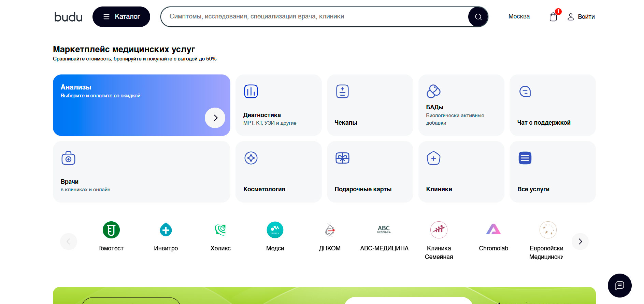Click the Подарочные карты gift icon
The image size is (644, 304).
pyautogui.click(x=342, y=158)
